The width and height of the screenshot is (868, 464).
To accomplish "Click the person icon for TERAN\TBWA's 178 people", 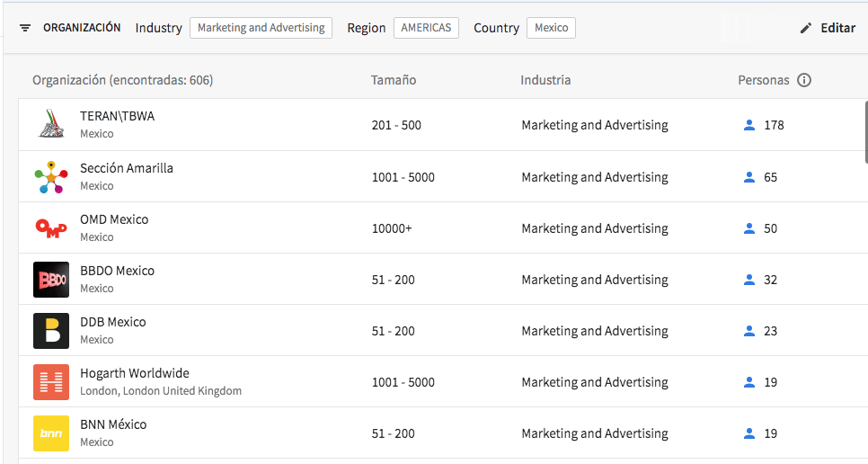I will pos(749,125).
